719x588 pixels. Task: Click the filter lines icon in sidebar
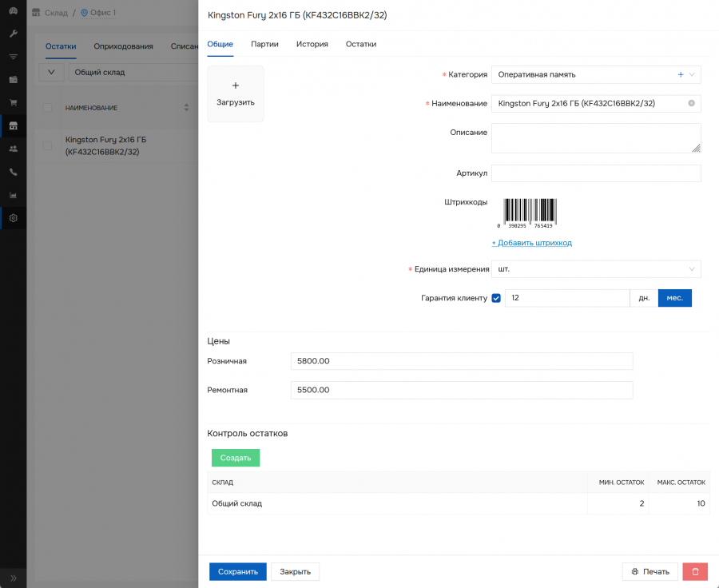(14, 57)
